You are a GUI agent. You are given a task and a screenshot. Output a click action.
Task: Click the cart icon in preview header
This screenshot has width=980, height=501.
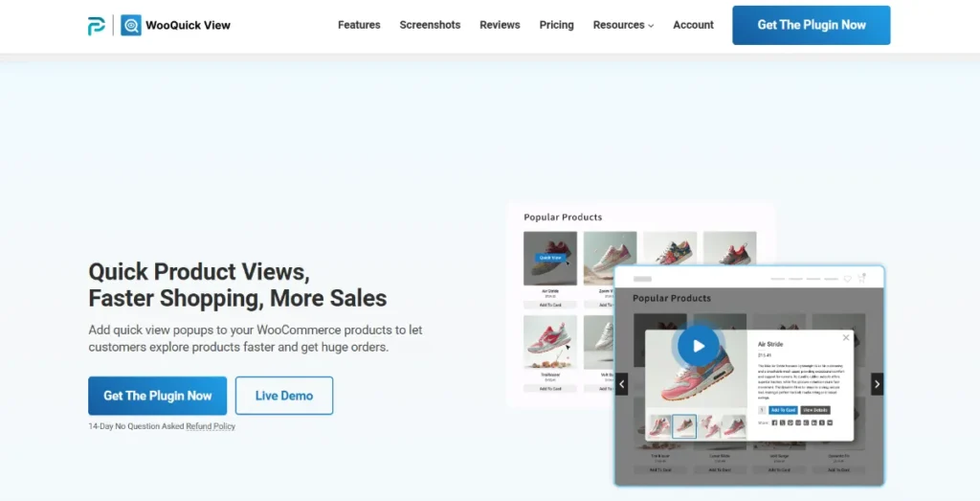[862, 279]
